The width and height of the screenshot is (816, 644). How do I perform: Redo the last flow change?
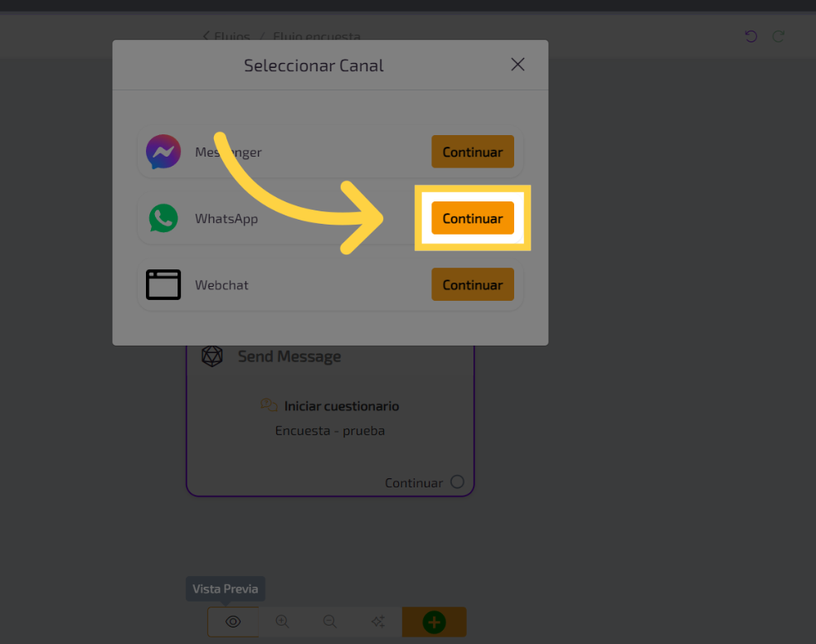click(779, 36)
